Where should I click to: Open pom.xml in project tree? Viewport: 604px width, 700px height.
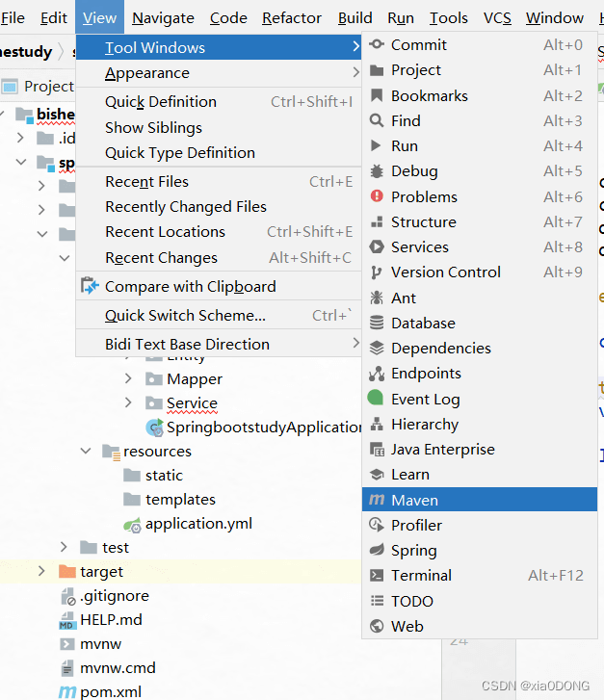click(x=110, y=691)
